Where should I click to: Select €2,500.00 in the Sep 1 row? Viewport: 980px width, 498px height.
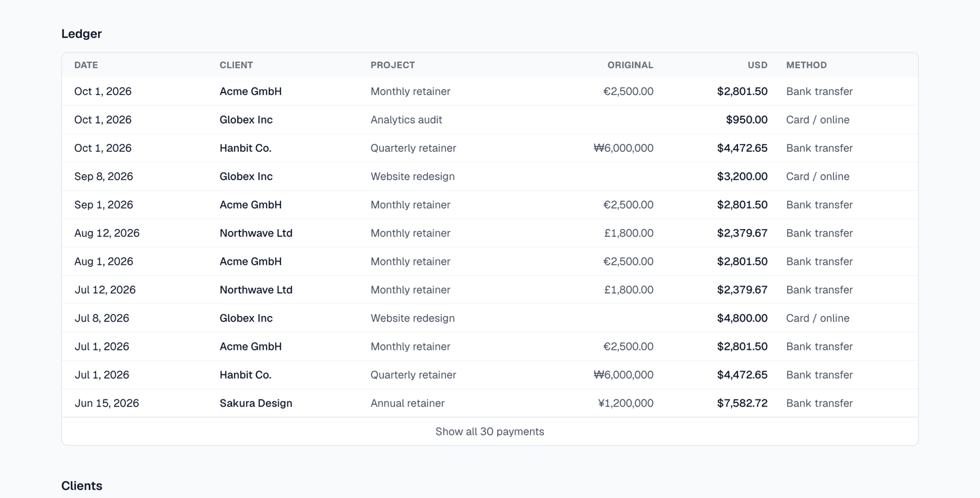click(628, 205)
